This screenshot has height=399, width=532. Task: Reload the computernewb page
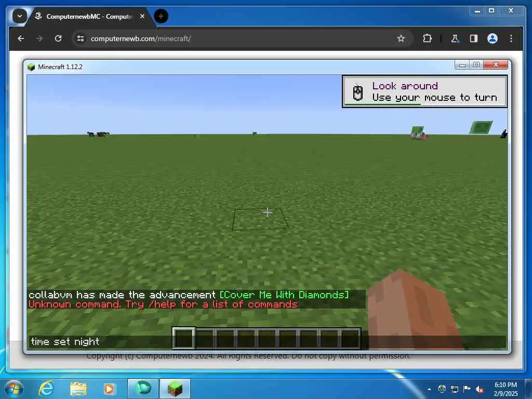point(58,38)
